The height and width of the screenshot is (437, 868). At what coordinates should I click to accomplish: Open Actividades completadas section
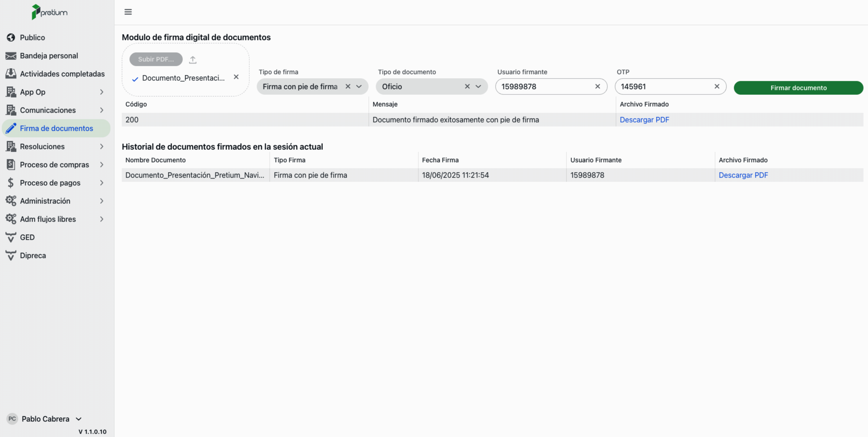(x=62, y=74)
